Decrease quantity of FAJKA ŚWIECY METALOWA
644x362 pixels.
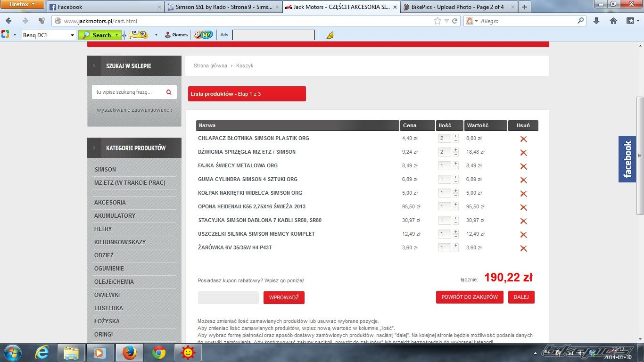pos(455,168)
